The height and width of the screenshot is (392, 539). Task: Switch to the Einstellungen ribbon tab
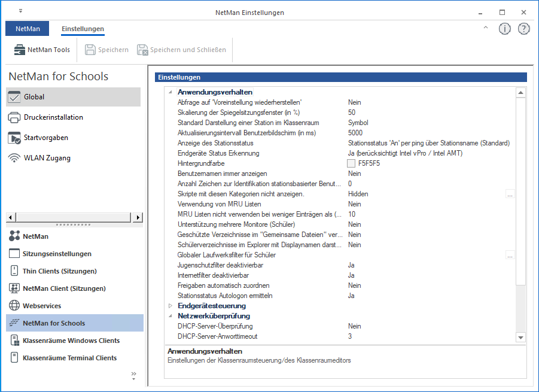(83, 29)
